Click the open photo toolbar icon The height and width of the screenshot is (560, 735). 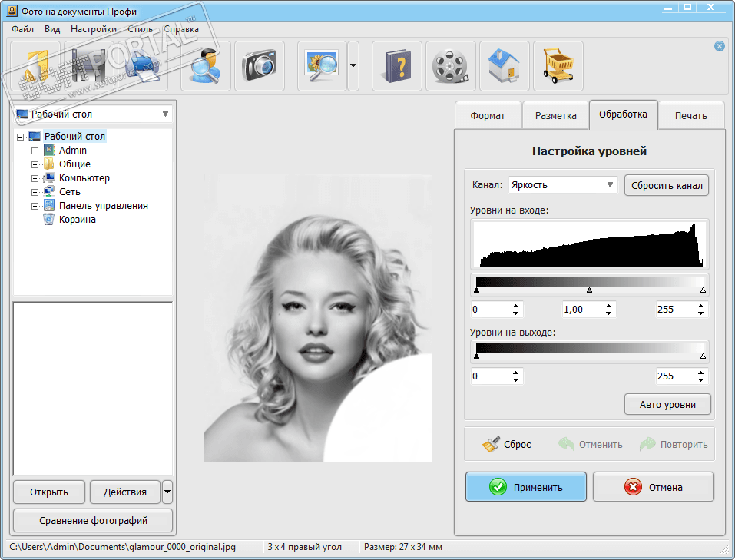pos(35,66)
